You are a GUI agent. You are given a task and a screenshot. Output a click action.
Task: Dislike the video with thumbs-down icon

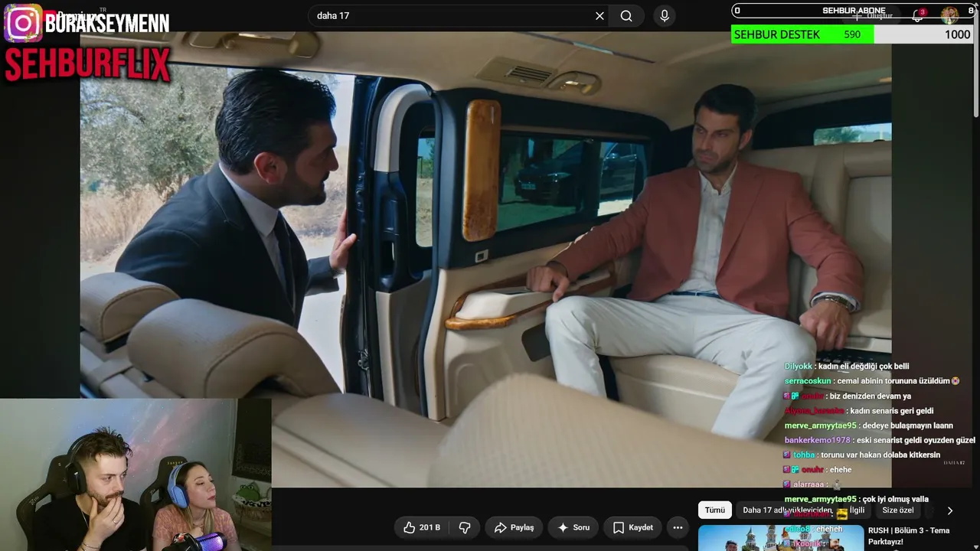464,527
